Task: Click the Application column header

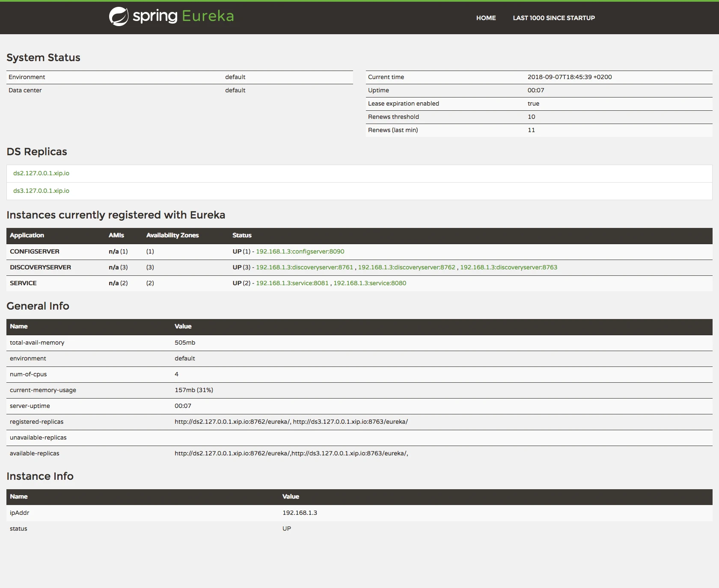Action: [27, 235]
